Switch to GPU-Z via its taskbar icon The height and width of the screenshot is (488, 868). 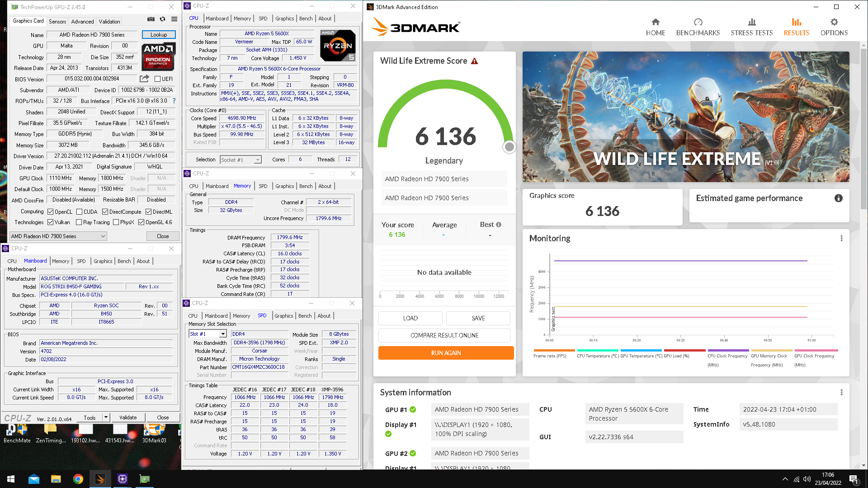tap(145, 479)
